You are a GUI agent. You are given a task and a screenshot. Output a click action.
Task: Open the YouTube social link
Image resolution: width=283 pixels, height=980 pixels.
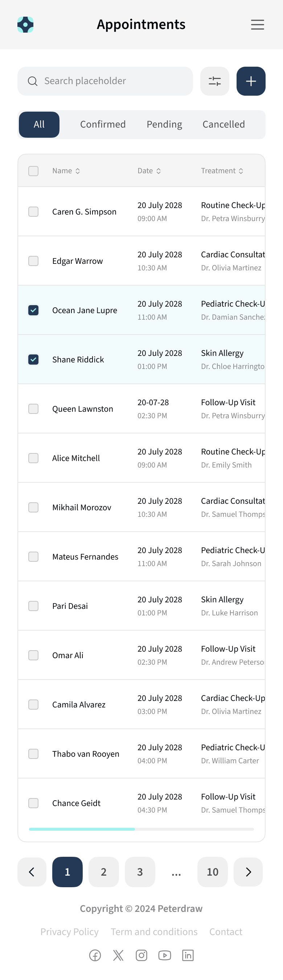coord(165,955)
